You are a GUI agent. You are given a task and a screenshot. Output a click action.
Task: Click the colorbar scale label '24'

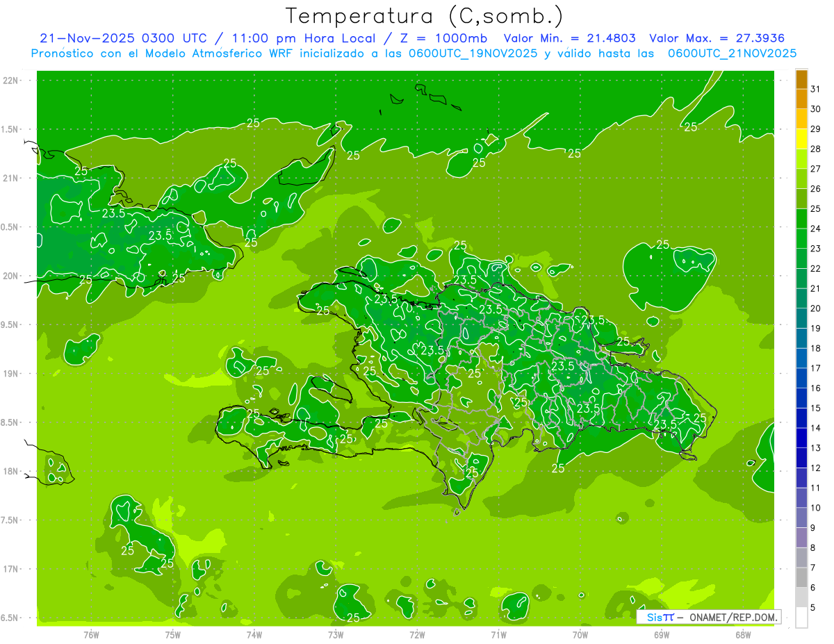(816, 229)
